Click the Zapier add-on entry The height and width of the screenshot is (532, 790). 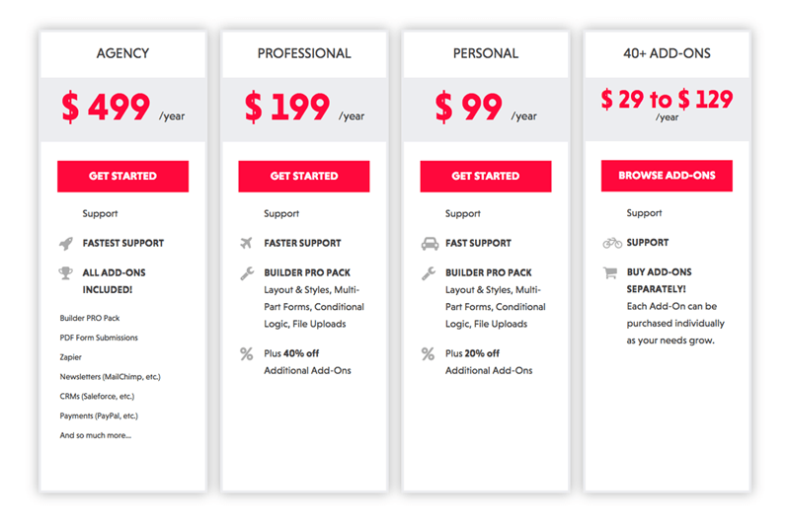pos(70,357)
